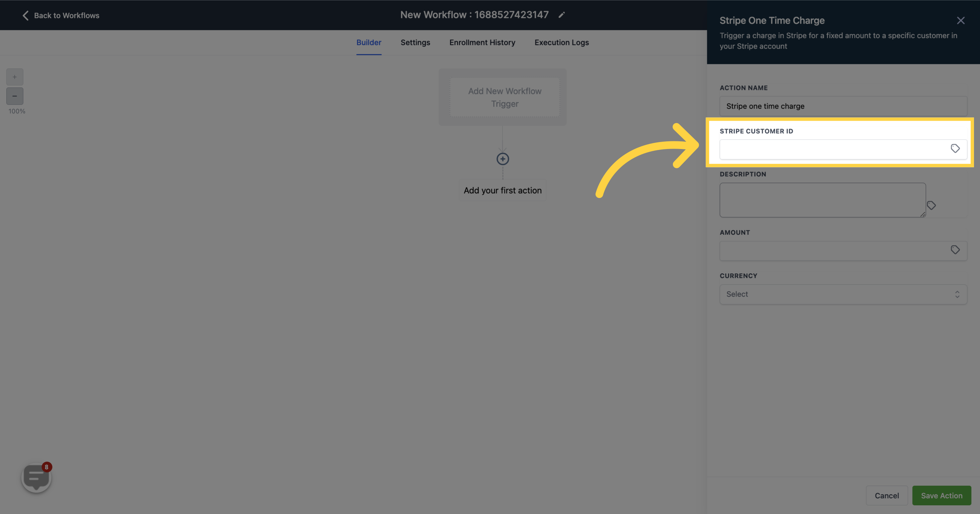This screenshot has height=514, width=980.
Task: Open the Enrollment History tab
Action: click(482, 43)
